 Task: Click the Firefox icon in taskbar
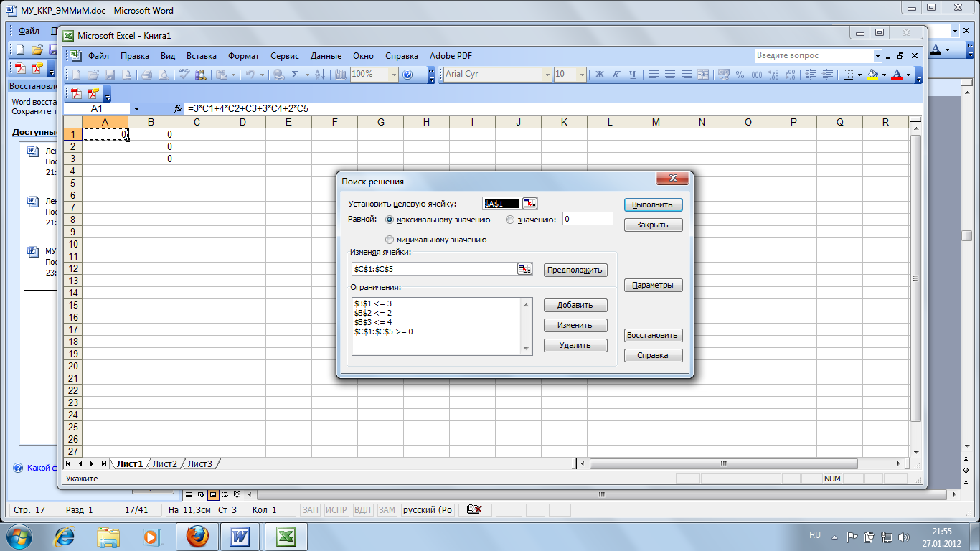(x=196, y=536)
